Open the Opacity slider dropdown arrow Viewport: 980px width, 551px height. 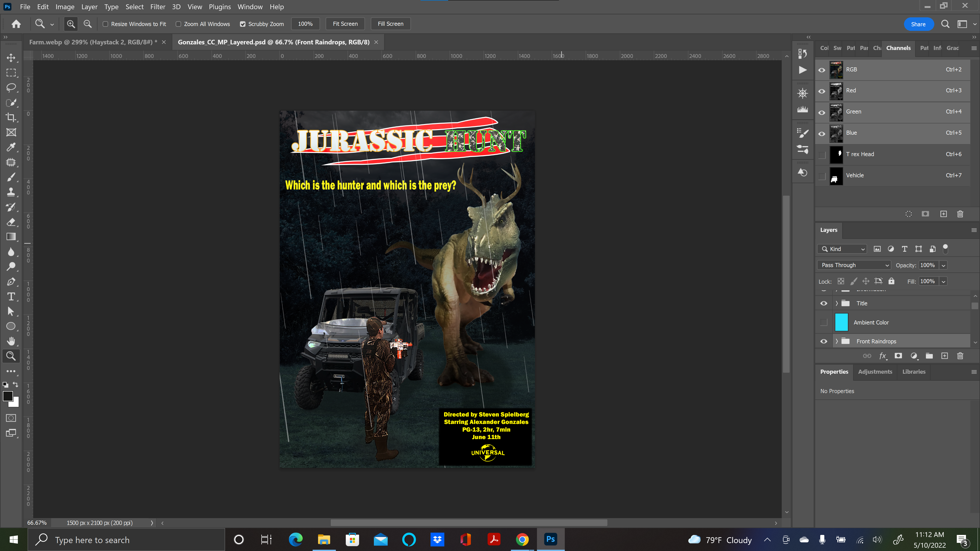pyautogui.click(x=943, y=265)
